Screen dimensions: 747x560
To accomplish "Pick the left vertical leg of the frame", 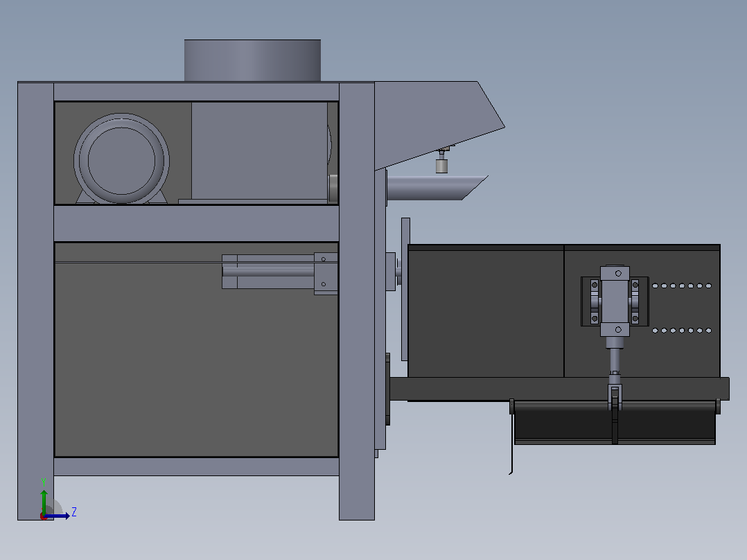I will coord(36,301).
